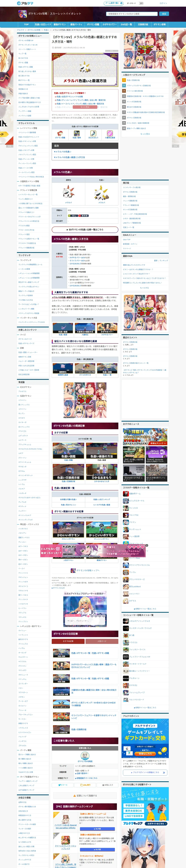The image size is (186, 868).
Task: Open the アナデン game icon
Action: pos(126,522)
